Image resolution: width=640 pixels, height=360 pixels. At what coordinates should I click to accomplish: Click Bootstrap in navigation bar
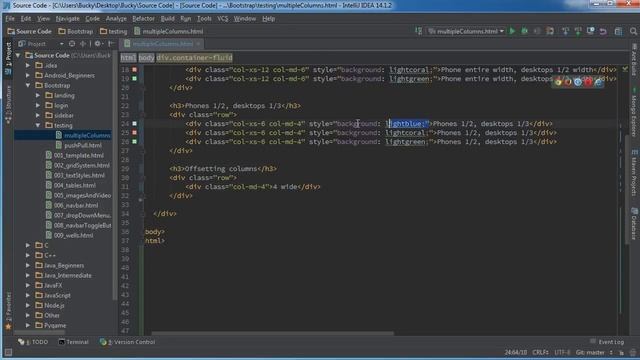coord(76,31)
